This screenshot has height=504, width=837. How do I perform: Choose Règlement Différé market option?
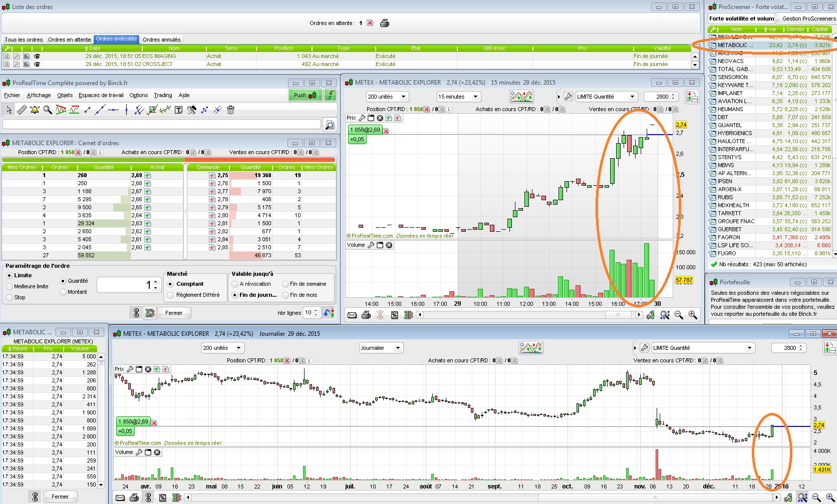171,295
